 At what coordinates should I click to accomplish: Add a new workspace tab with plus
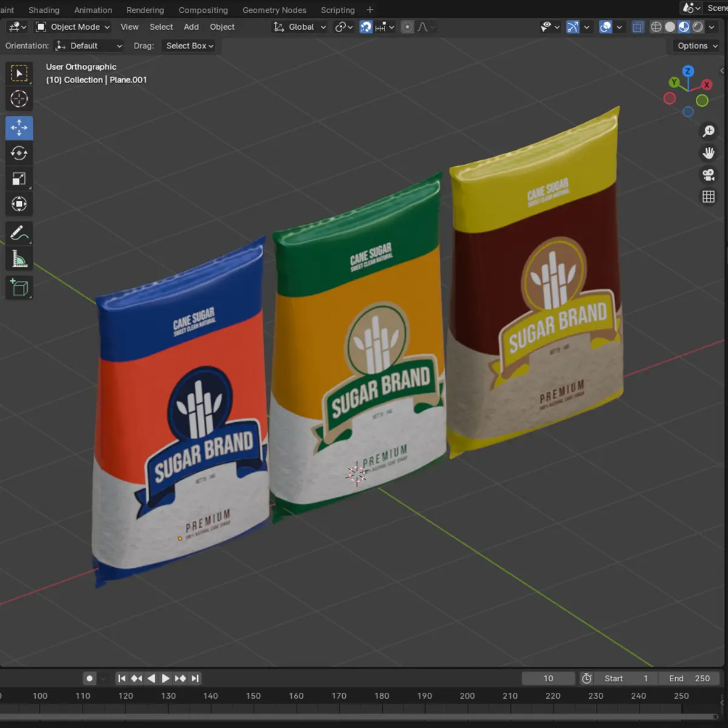pyautogui.click(x=370, y=10)
